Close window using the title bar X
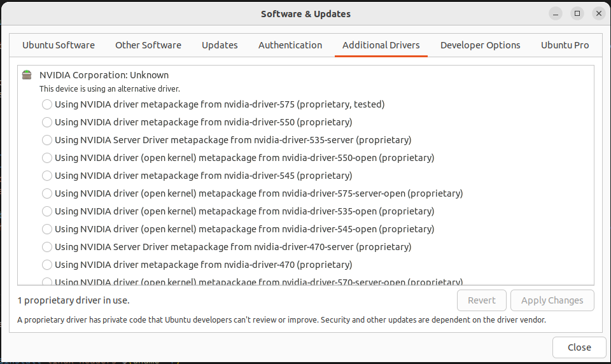Viewport: 611px width, 364px height. (x=599, y=13)
